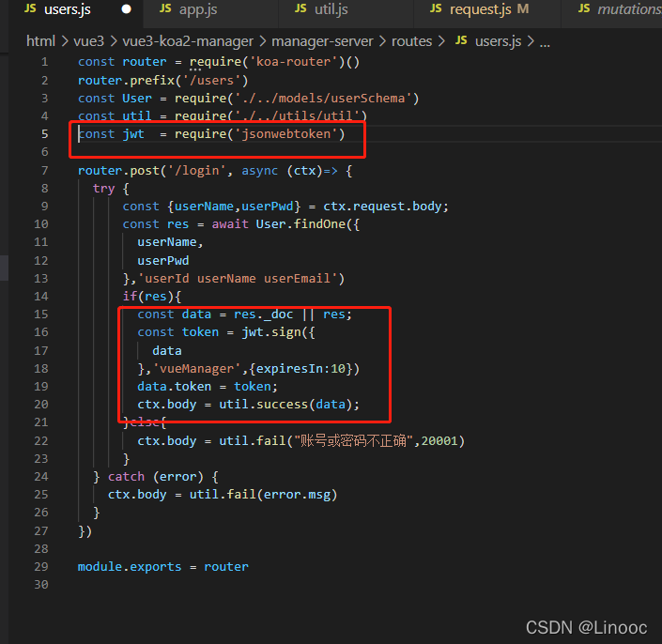Click catch (error) on line 24
The height and width of the screenshot is (644, 662).
tap(155, 477)
